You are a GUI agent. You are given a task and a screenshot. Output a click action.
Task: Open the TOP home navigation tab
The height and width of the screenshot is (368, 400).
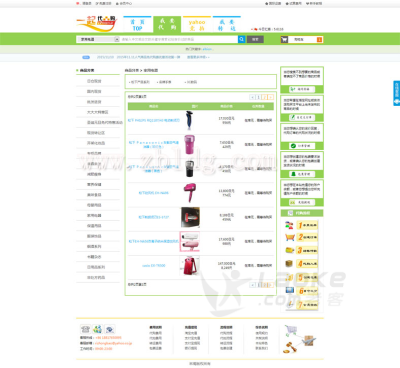(x=137, y=25)
